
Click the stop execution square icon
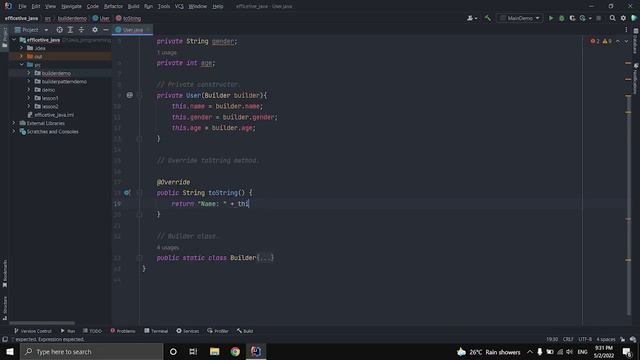click(599, 18)
